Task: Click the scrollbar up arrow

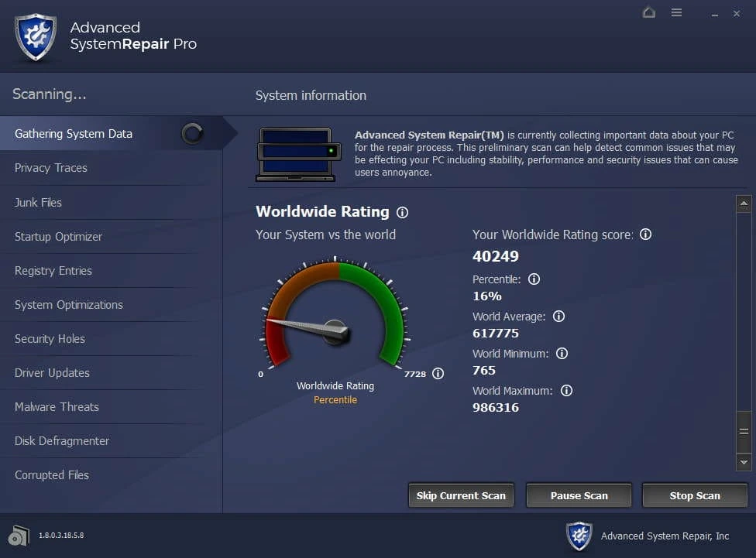Action: click(744, 204)
